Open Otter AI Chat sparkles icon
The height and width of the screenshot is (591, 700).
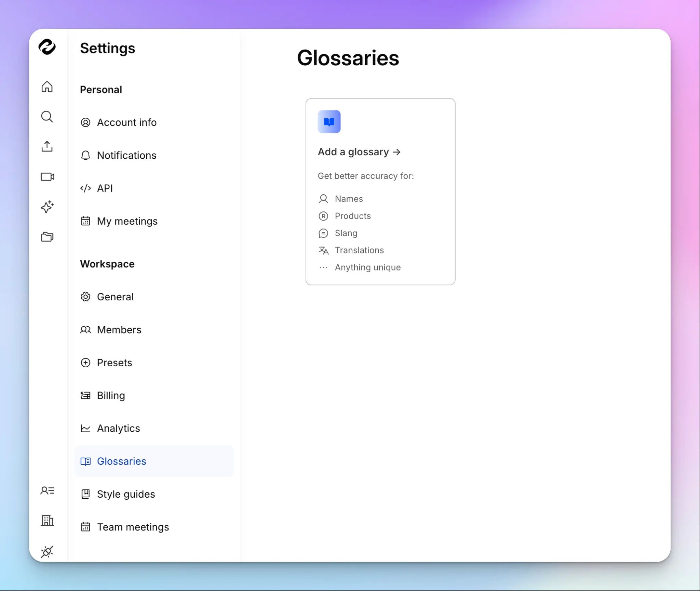pyautogui.click(x=47, y=207)
